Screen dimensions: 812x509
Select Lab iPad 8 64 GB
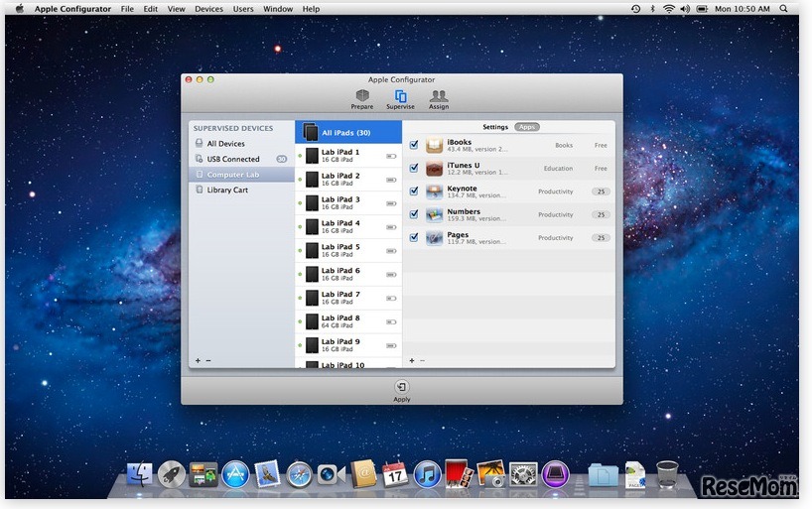348,321
